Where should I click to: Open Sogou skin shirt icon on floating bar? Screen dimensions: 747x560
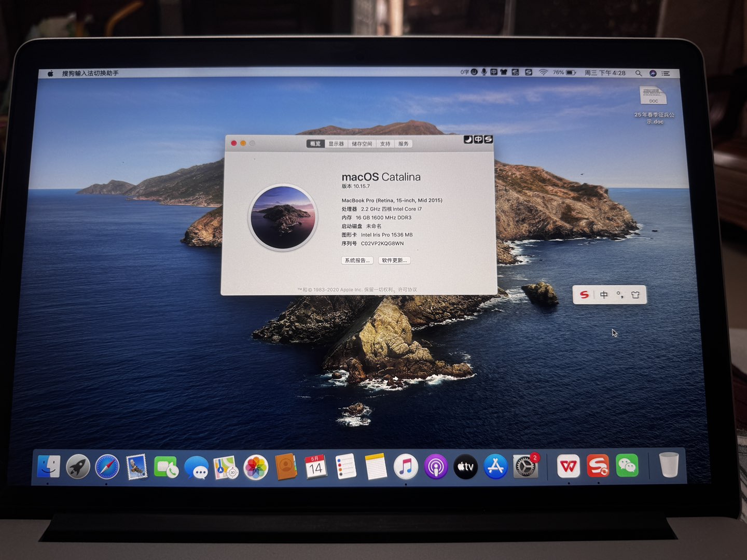point(635,295)
